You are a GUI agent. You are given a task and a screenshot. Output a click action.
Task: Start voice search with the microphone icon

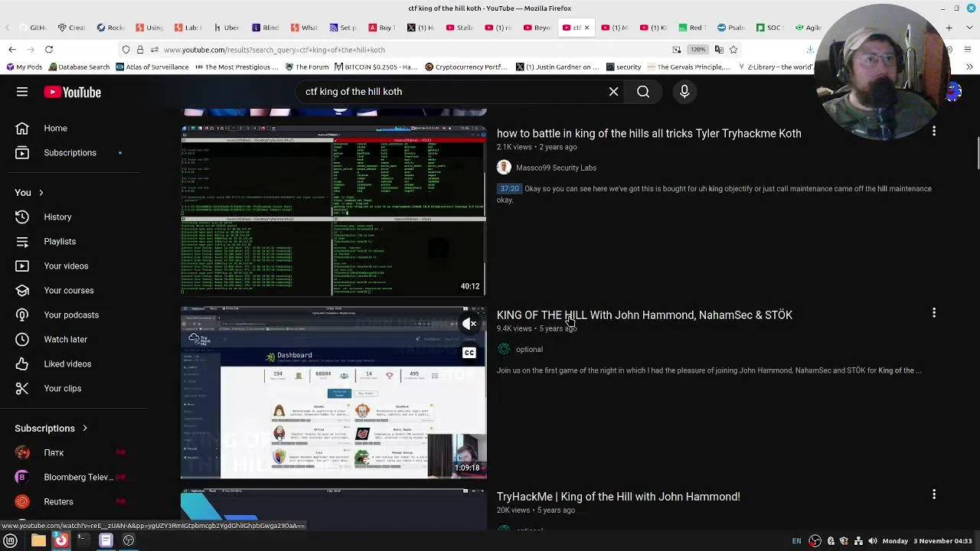pos(684,92)
